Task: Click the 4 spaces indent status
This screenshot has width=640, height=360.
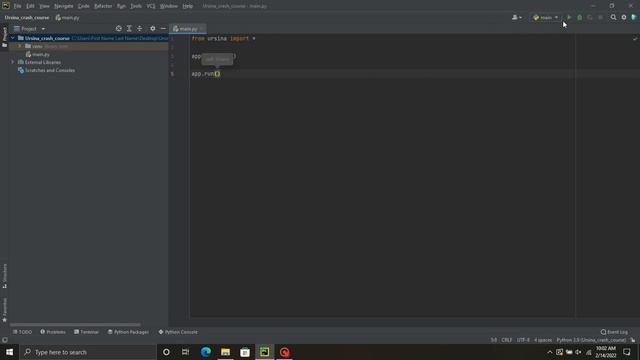Action: point(543,340)
